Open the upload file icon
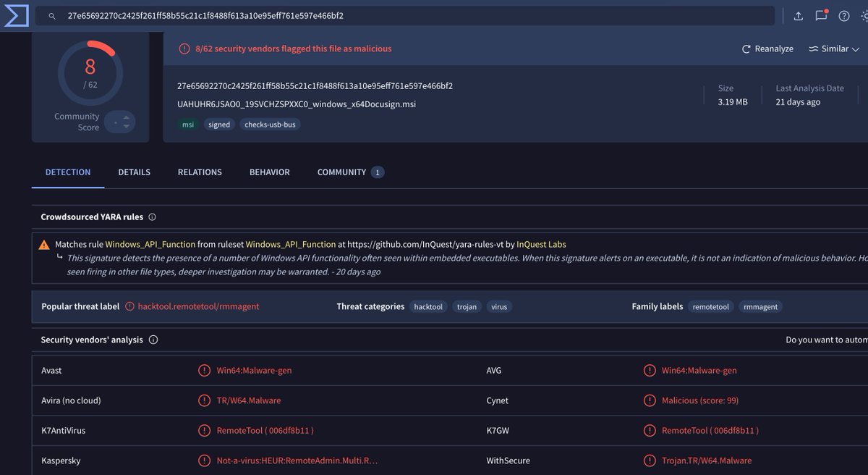 pos(799,15)
